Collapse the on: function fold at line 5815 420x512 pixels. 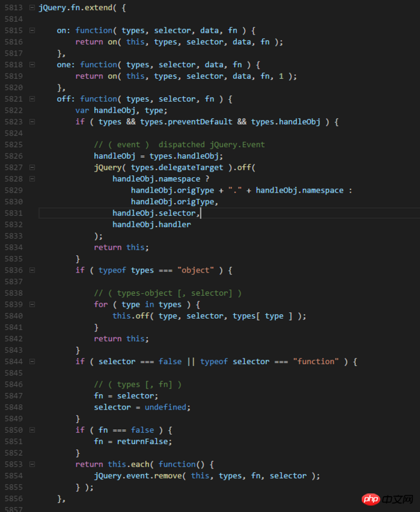pyautogui.click(x=32, y=30)
